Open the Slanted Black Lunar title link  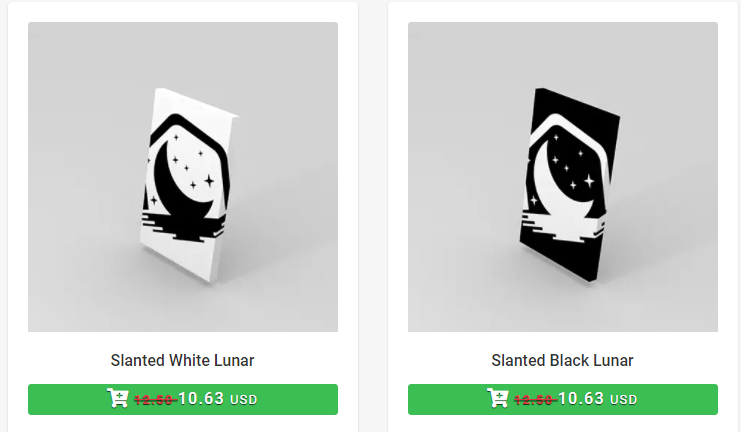point(562,361)
